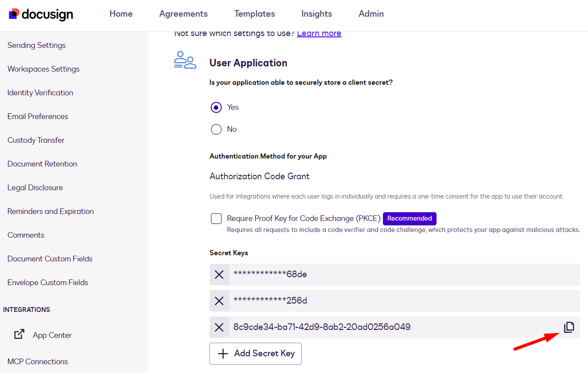Open App Center link in sidebar
The height and width of the screenshot is (373, 588).
pos(52,335)
